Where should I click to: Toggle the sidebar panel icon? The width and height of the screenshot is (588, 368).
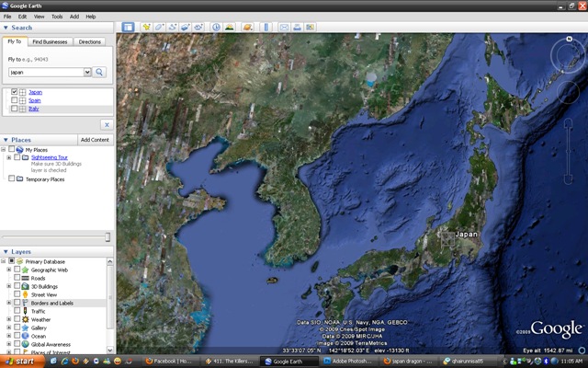128,27
